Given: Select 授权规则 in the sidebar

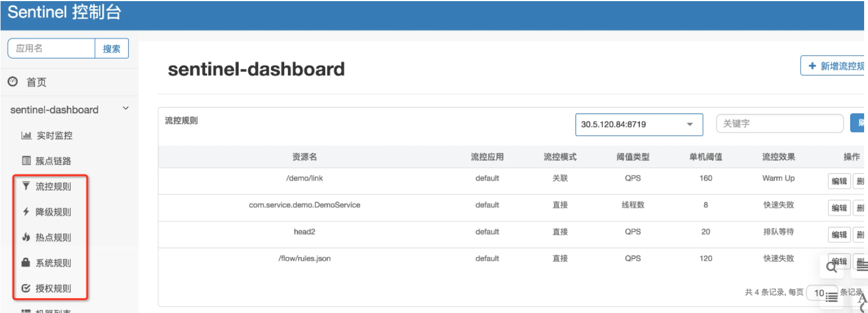Looking at the screenshot, I should [x=53, y=288].
